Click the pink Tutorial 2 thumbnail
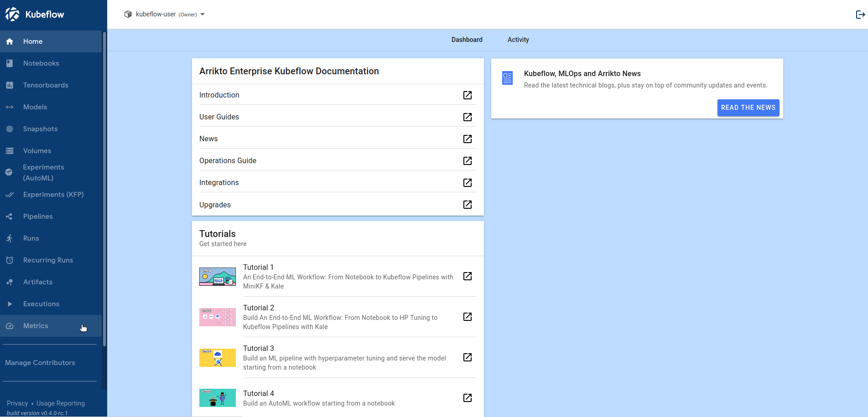 218,317
